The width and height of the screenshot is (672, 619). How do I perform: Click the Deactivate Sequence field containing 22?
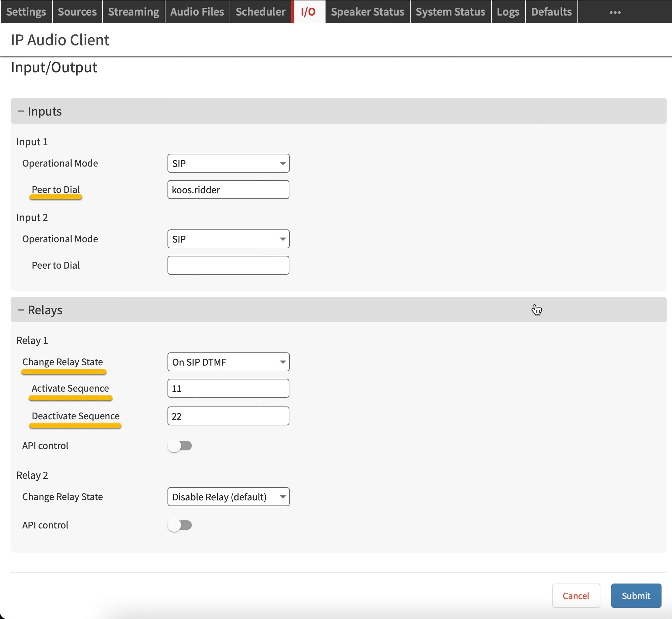point(228,416)
